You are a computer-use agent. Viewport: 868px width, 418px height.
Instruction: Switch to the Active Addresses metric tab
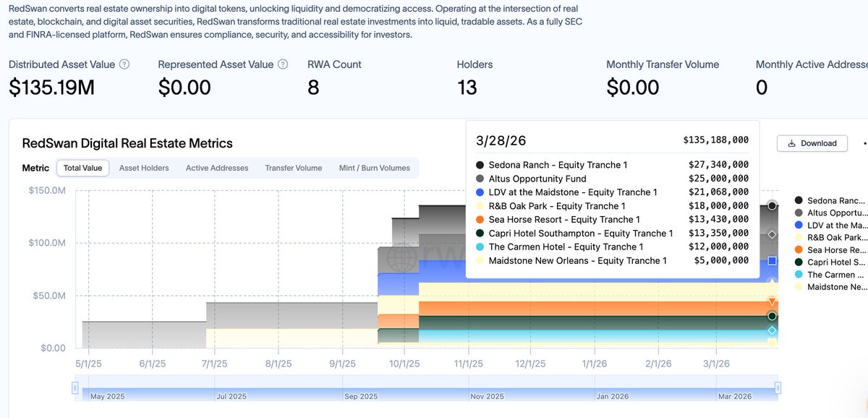click(x=217, y=168)
